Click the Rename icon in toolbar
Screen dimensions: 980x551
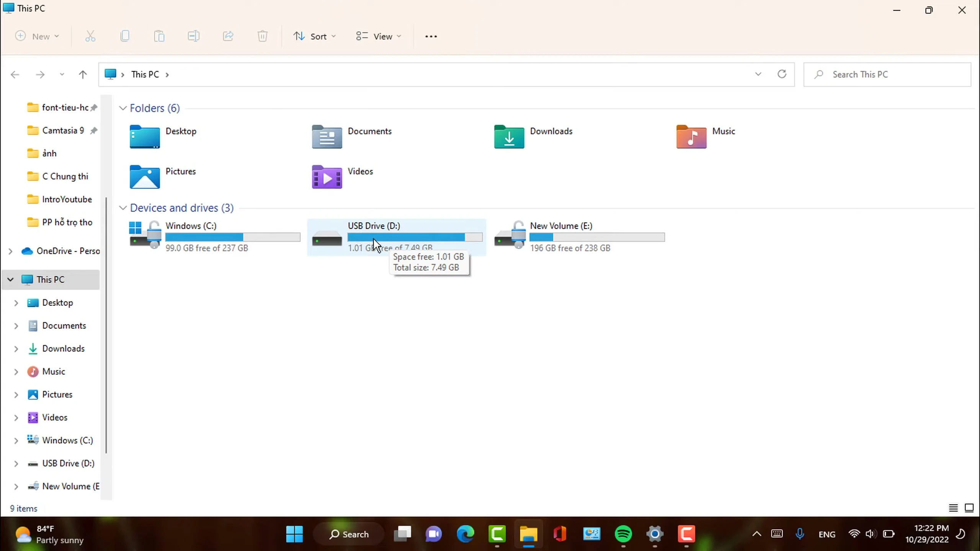[x=193, y=36]
